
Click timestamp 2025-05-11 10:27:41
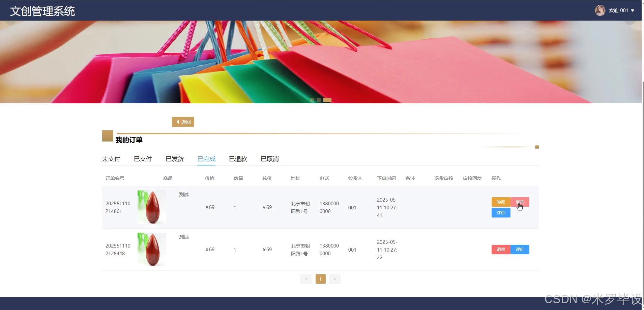pyautogui.click(x=387, y=207)
